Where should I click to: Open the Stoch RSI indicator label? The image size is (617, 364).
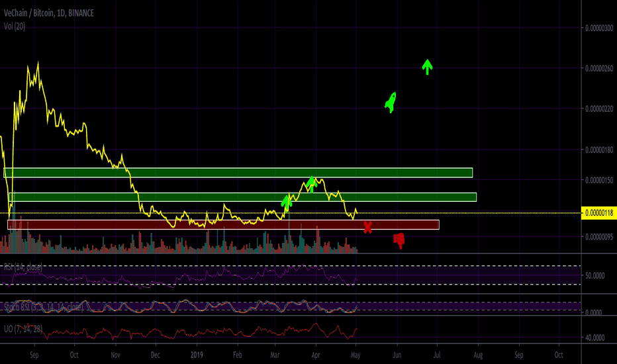43,306
